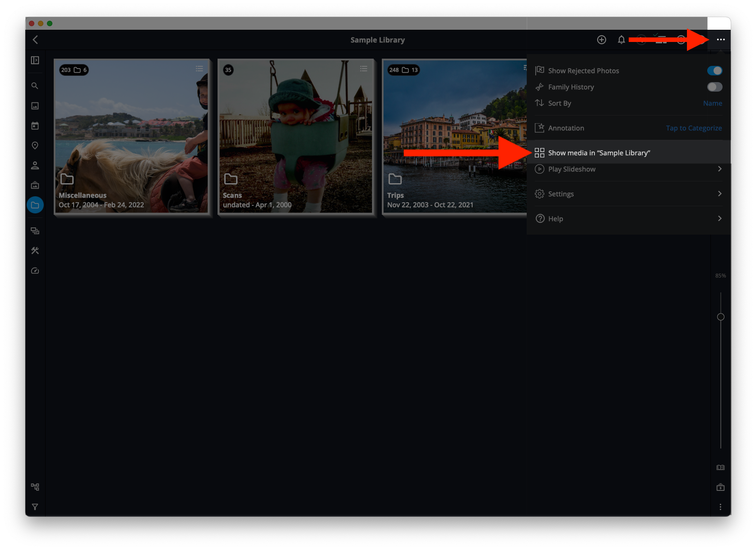Click the notifications bell icon
The image size is (756, 550).
click(621, 40)
